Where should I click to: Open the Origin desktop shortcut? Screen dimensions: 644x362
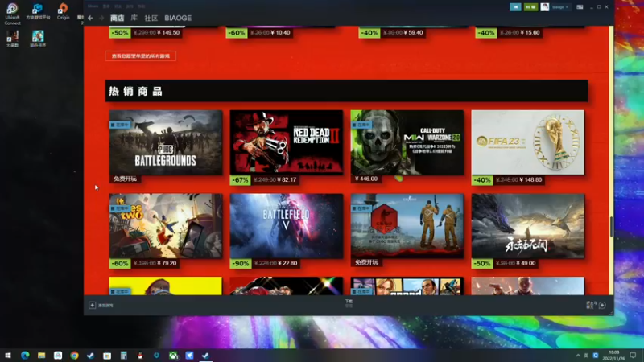pyautogui.click(x=63, y=11)
